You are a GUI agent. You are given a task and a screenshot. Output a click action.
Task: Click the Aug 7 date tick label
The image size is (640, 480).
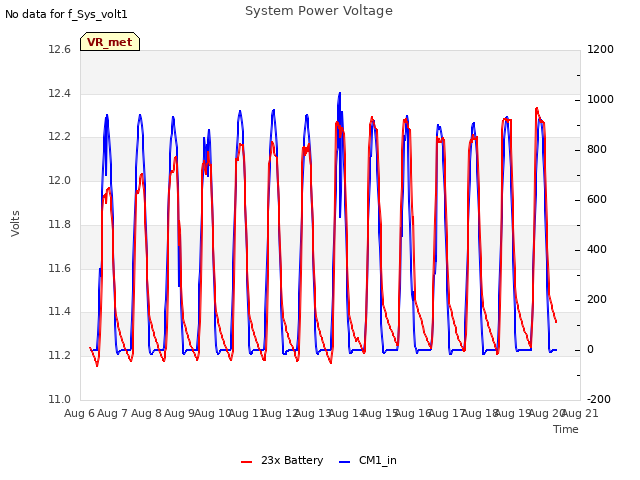[x=113, y=413]
